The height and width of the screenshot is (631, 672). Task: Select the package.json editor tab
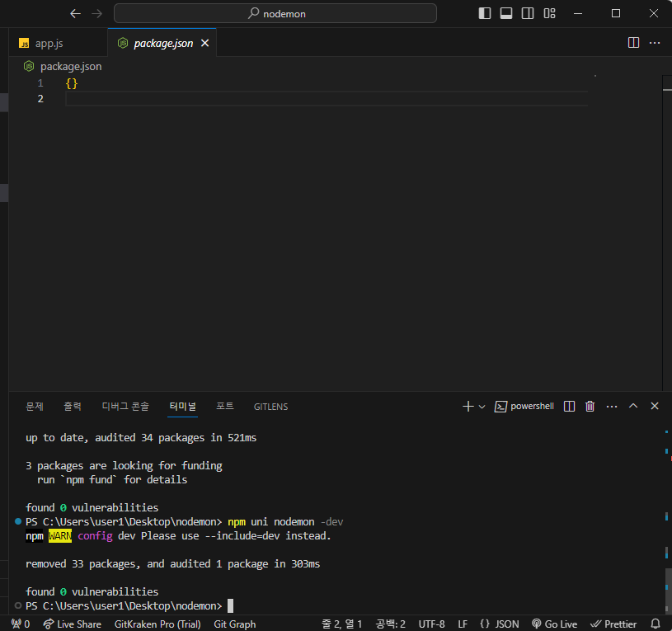pos(163,43)
